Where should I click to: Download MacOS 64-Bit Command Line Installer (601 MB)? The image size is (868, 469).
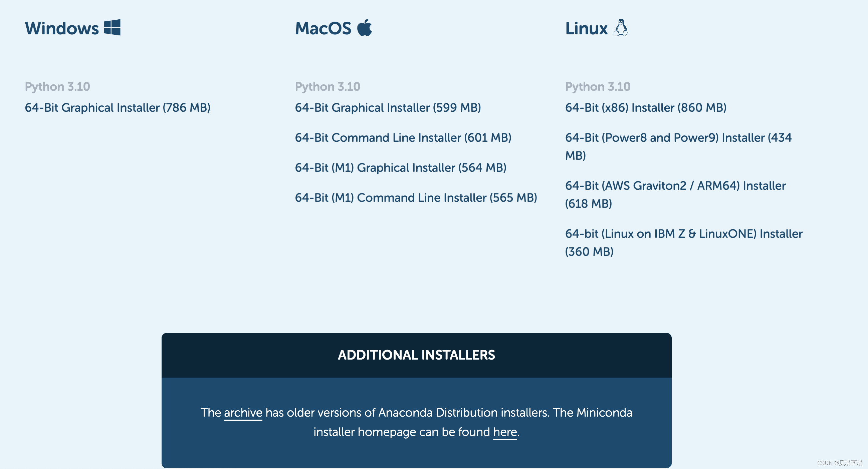(x=403, y=138)
